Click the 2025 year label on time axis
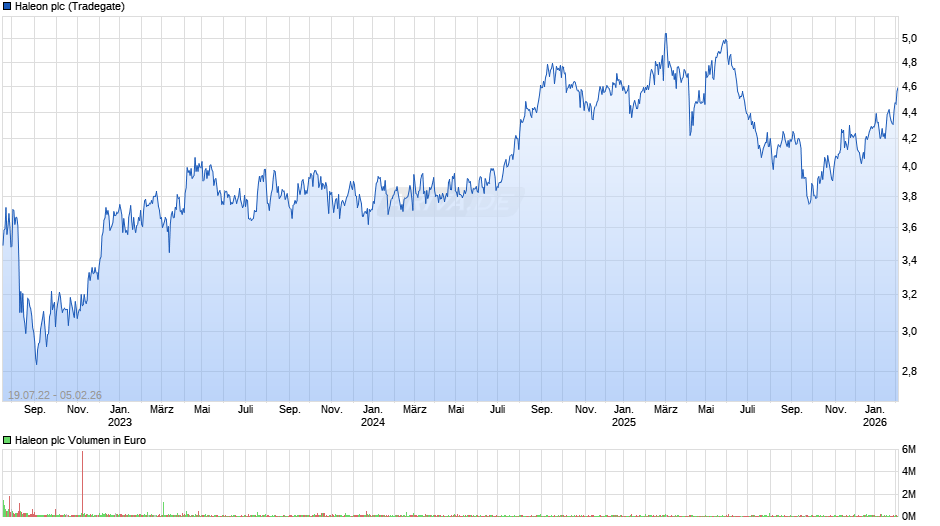Screen dimensions: 940x526 click(623, 422)
